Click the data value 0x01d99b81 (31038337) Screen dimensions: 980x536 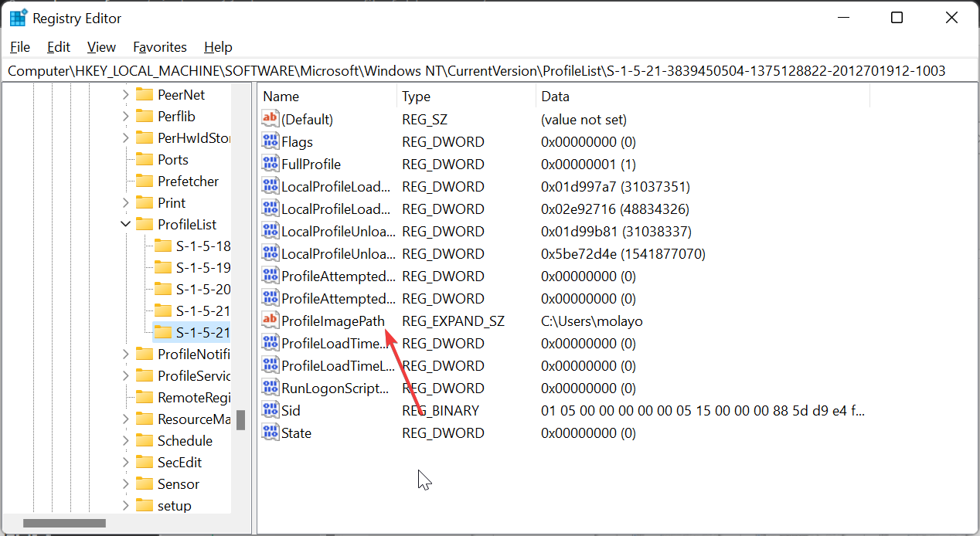[x=616, y=231]
